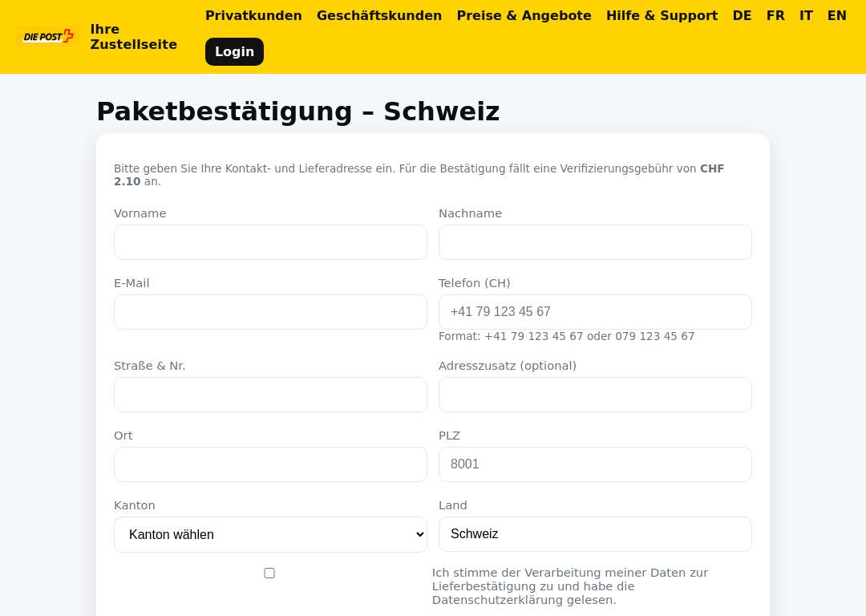Expand the Kanton wählen dropdown
Screen dimensions: 866x616
point(271,534)
